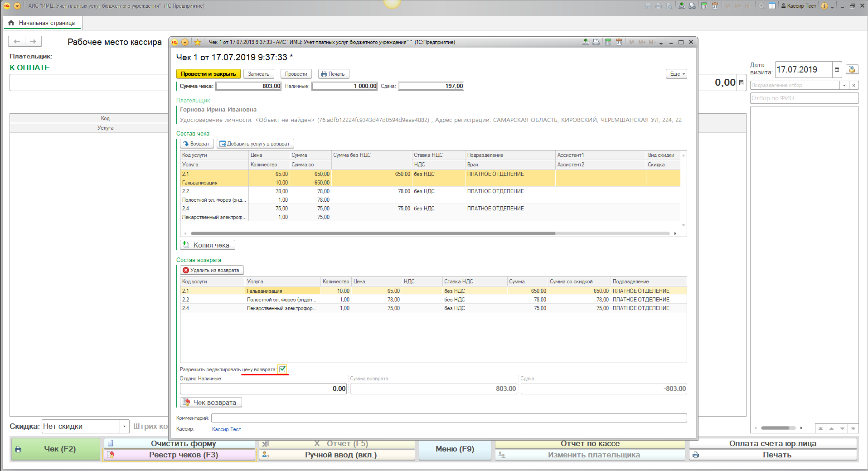Open Меню (F9)
Screen dimensions: 868x471
[x=455, y=449]
